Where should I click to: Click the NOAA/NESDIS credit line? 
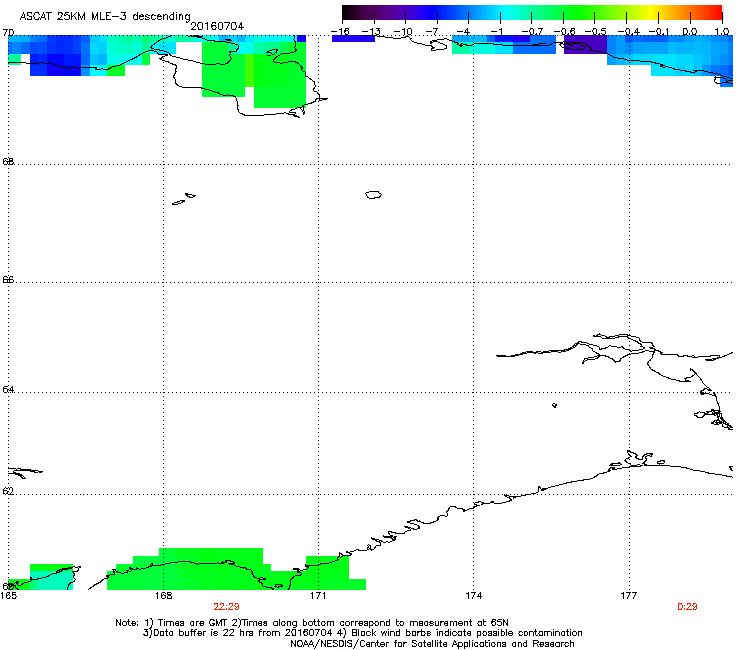tap(432, 643)
